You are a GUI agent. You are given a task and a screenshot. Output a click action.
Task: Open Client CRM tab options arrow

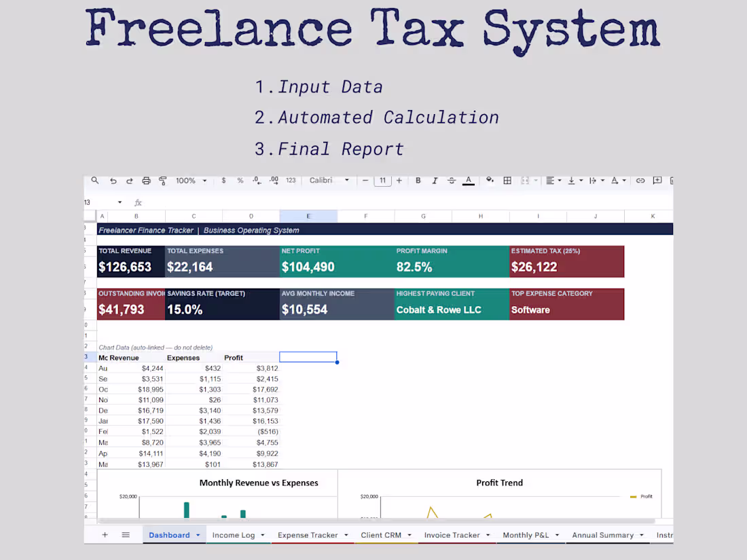[409, 536]
